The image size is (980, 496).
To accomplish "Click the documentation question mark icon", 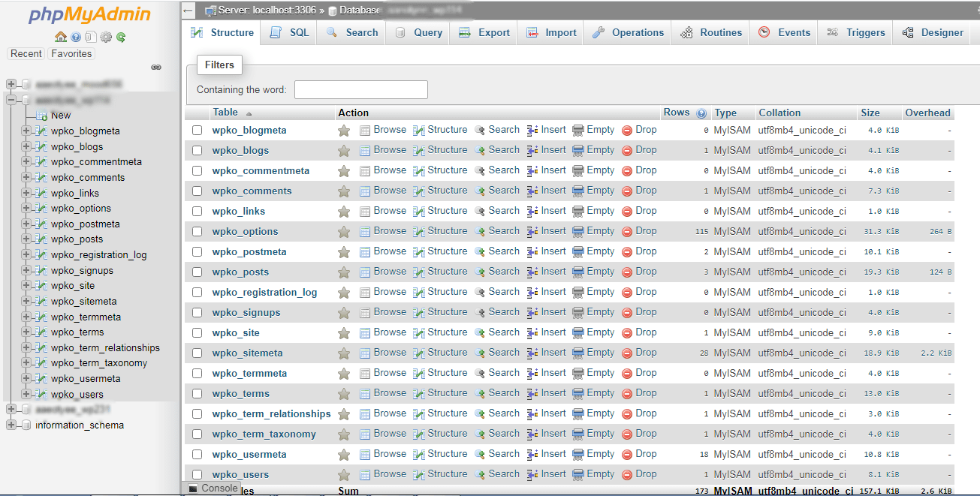I will point(76,36).
